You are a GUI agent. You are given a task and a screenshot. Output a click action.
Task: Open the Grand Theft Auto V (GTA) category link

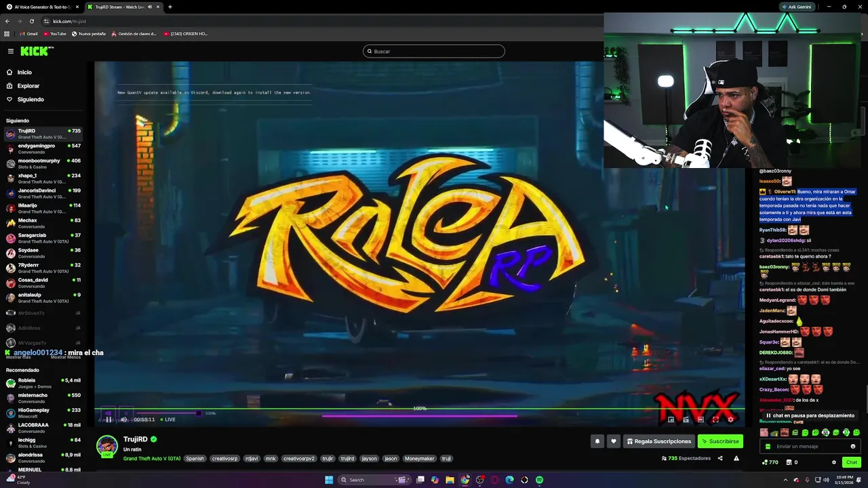152,459
